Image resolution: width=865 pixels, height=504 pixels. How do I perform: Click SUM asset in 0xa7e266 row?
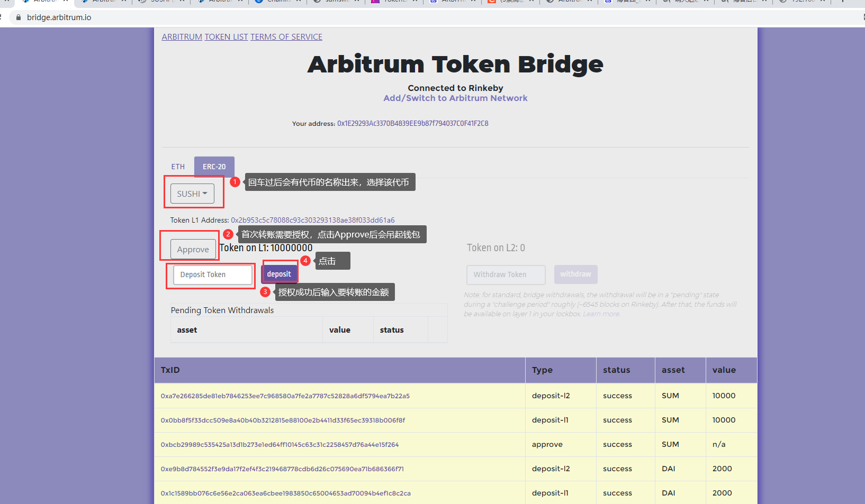(x=670, y=396)
